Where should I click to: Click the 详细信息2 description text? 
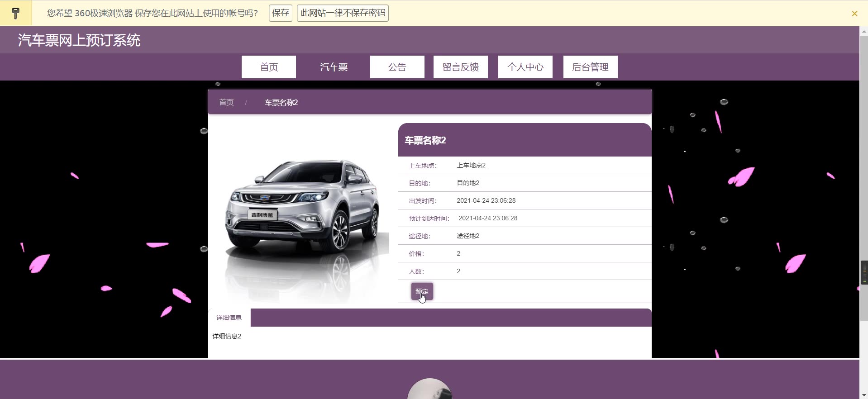(227, 336)
